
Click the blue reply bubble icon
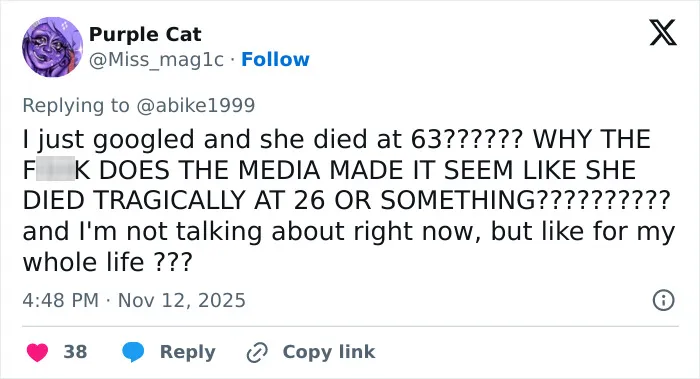(133, 352)
